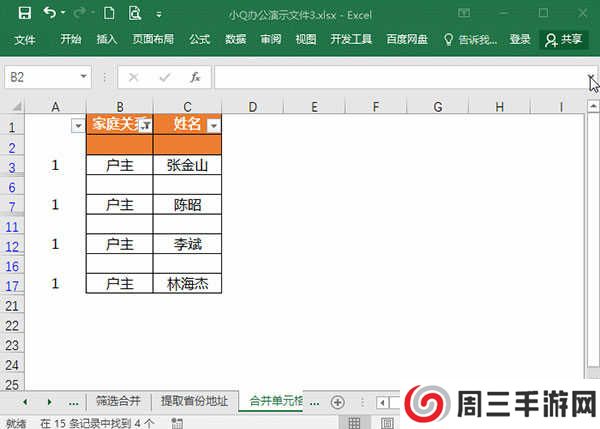Click the Share button with person icon
The image size is (600, 429).
coord(563,39)
